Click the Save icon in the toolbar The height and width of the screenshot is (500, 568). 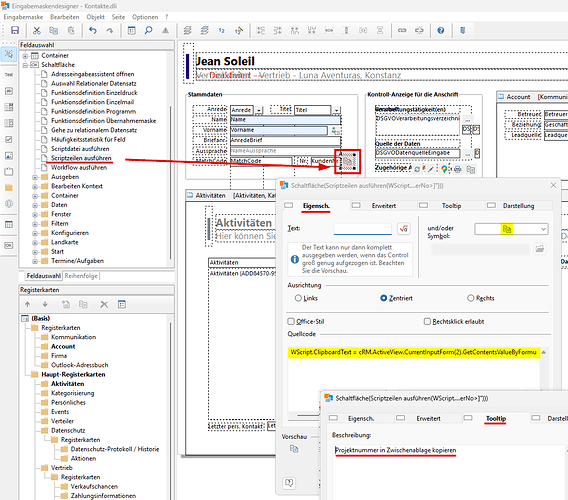click(14, 30)
